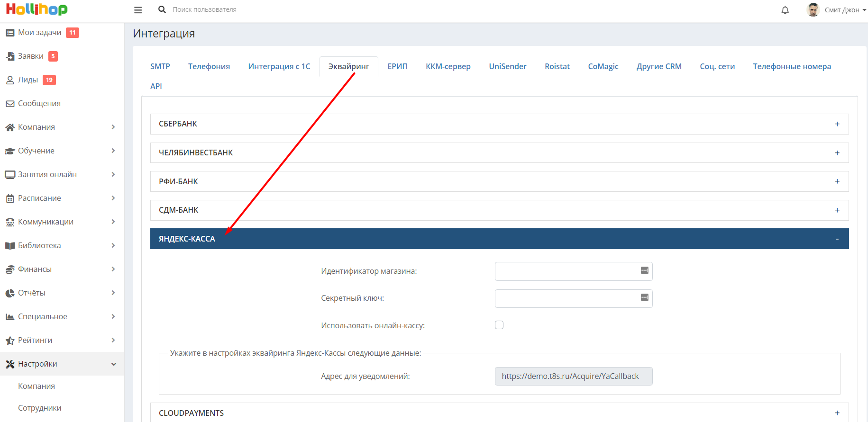
Task: Open the Мои задачи sidebar link
Action: click(40, 32)
